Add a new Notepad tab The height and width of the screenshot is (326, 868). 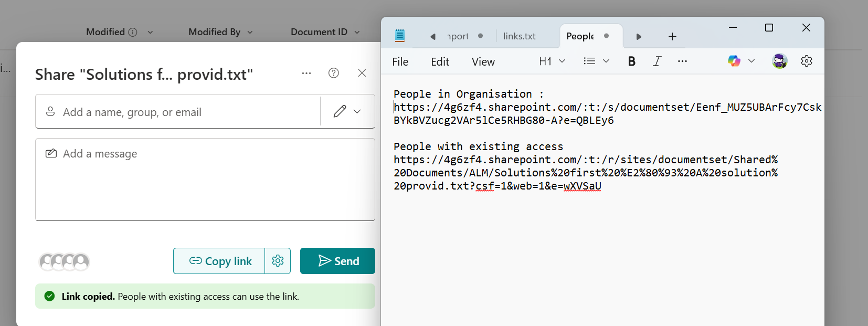coord(672,36)
